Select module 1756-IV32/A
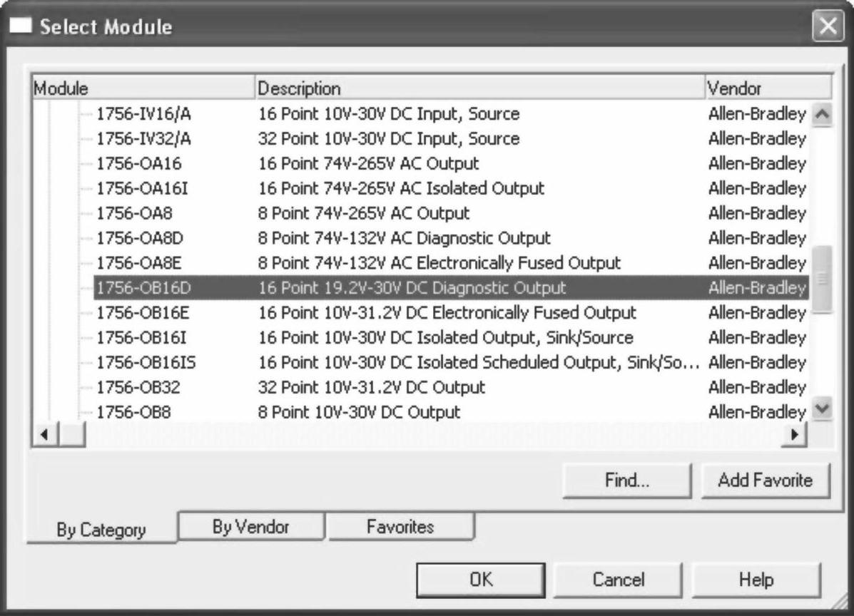The height and width of the screenshot is (616, 854). coord(144,139)
